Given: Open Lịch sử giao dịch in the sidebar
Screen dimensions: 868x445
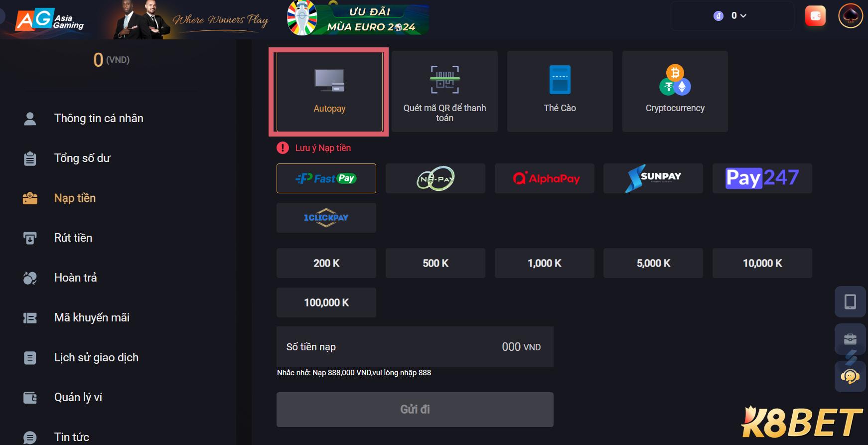Looking at the screenshot, I should [x=96, y=358].
